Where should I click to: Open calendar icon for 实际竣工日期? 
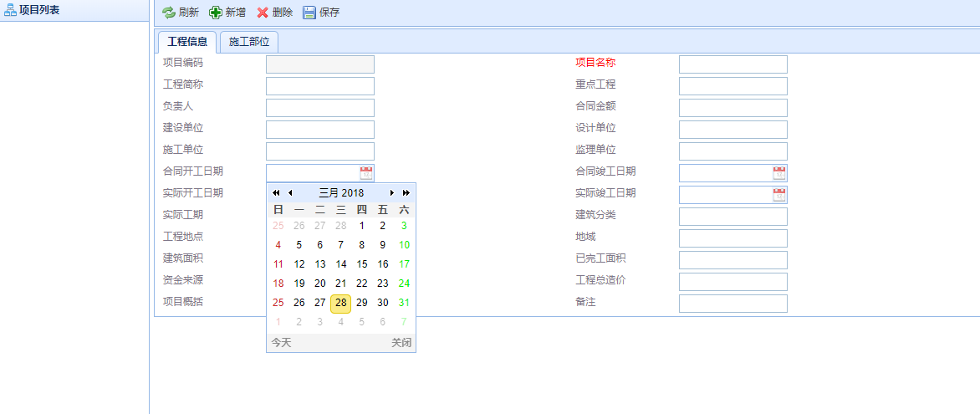tap(778, 195)
